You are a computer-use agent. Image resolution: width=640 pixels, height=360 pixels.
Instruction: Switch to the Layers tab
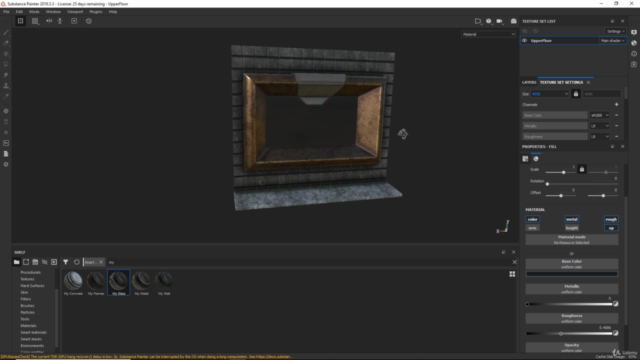529,82
